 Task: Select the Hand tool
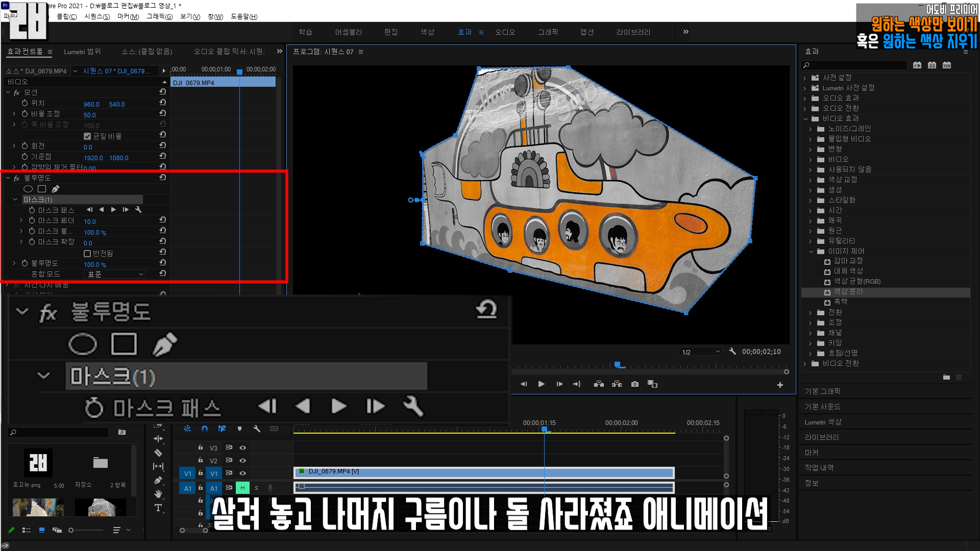pos(158,494)
